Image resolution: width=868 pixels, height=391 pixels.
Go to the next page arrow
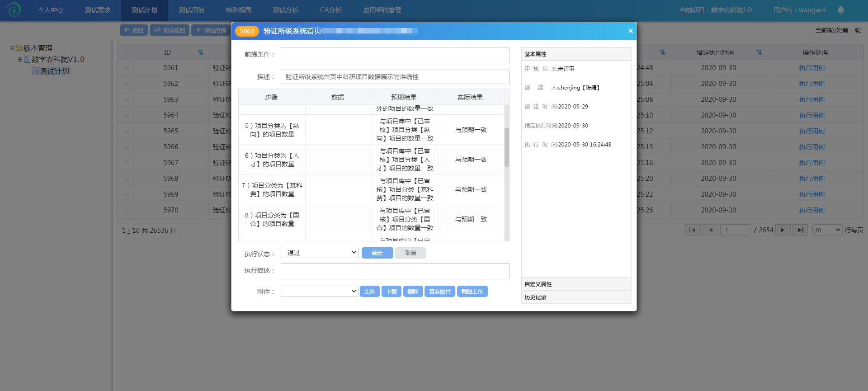pos(783,230)
